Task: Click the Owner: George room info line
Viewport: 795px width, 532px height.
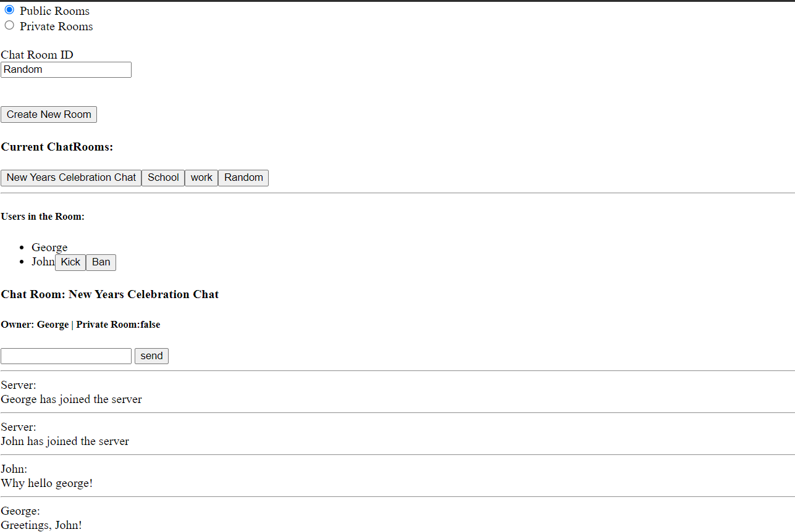Action: pyautogui.click(x=80, y=325)
